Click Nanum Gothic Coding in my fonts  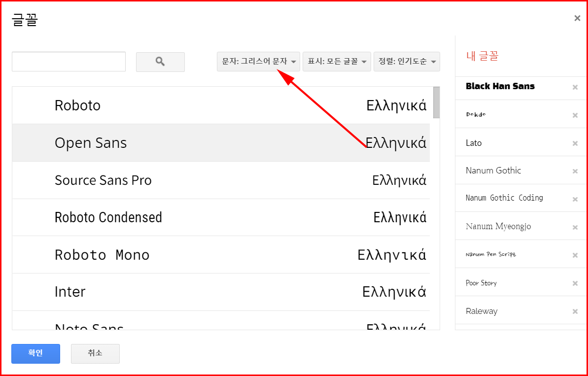[504, 198]
